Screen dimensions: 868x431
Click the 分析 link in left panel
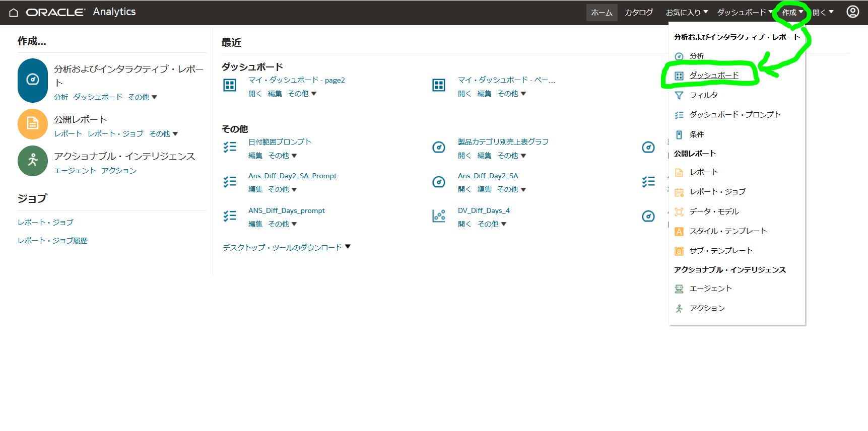click(x=61, y=97)
